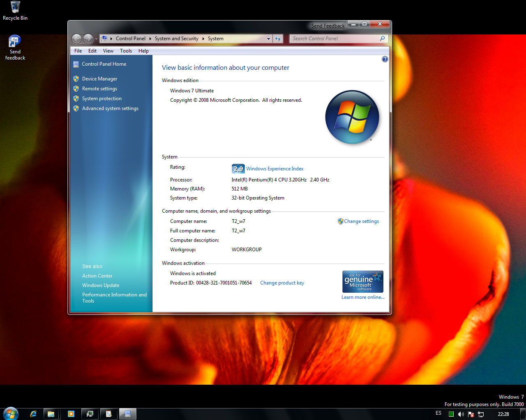Open the volume speaker tray icon

point(461,414)
